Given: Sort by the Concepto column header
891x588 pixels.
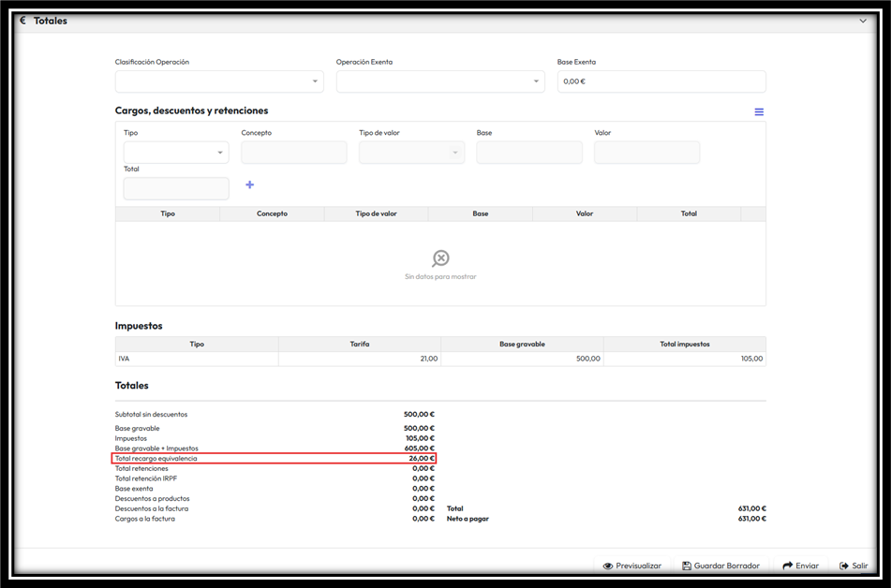Looking at the screenshot, I should [x=272, y=213].
